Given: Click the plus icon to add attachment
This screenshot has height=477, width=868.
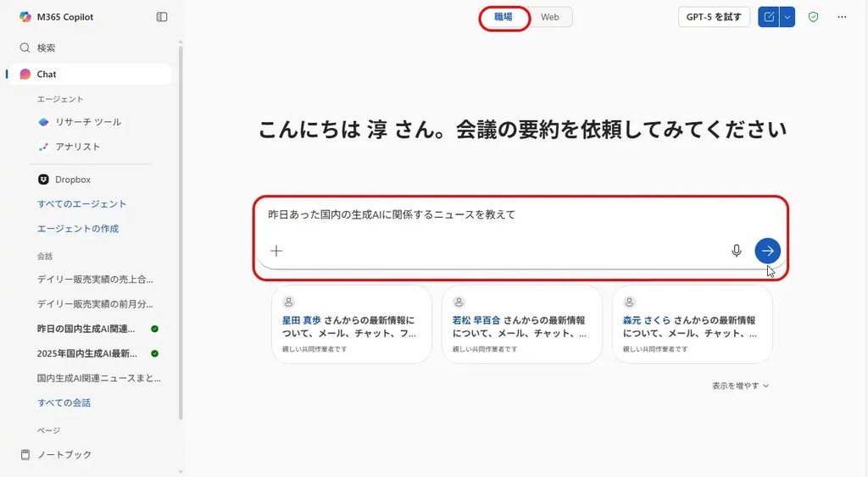Looking at the screenshot, I should tap(276, 251).
